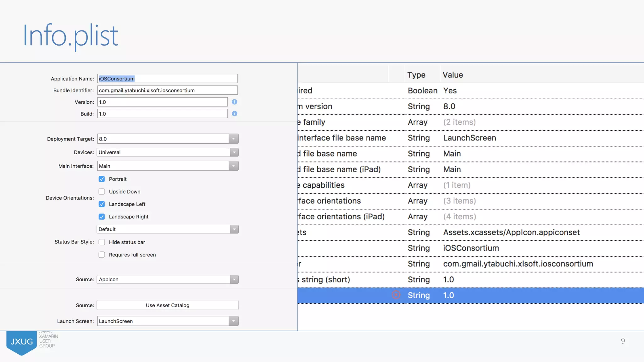Select face orientations (iPad) row

pos(471,217)
